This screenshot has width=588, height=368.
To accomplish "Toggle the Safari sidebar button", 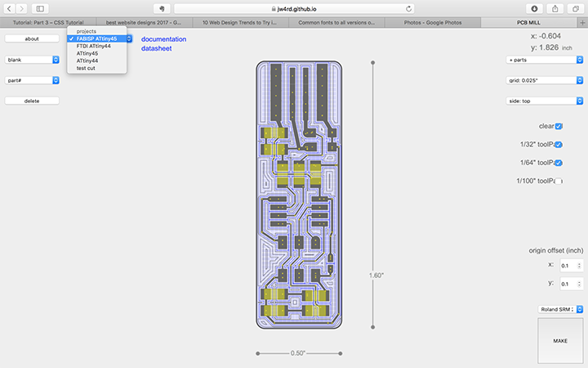I will [x=40, y=8].
